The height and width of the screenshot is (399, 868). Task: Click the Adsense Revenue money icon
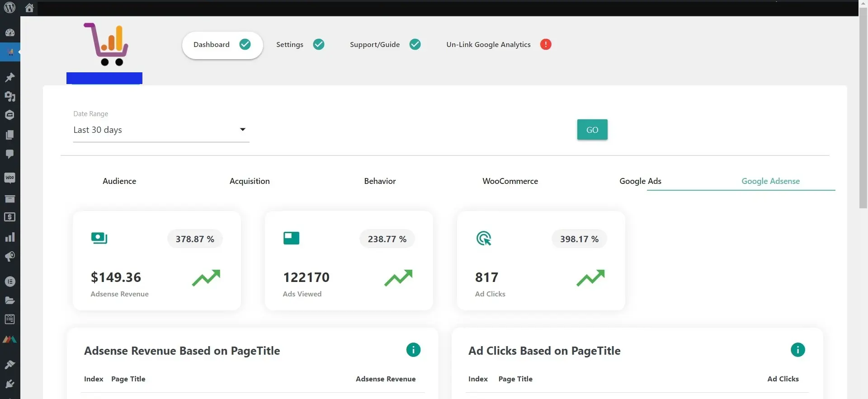pyautogui.click(x=99, y=238)
